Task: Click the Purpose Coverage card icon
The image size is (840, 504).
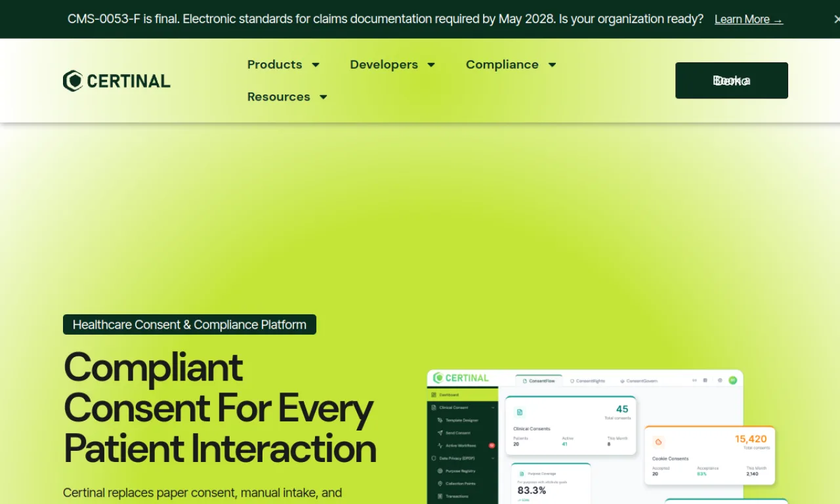Action: 522,474
